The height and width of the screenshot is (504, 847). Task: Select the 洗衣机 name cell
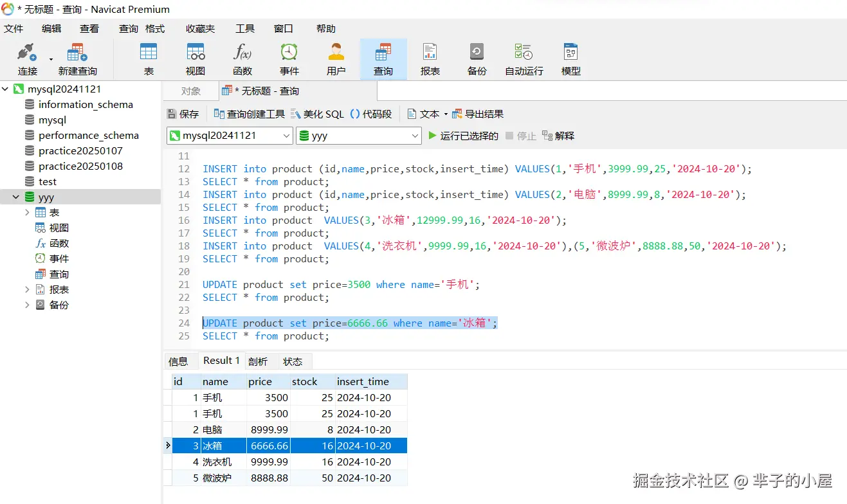(x=223, y=462)
